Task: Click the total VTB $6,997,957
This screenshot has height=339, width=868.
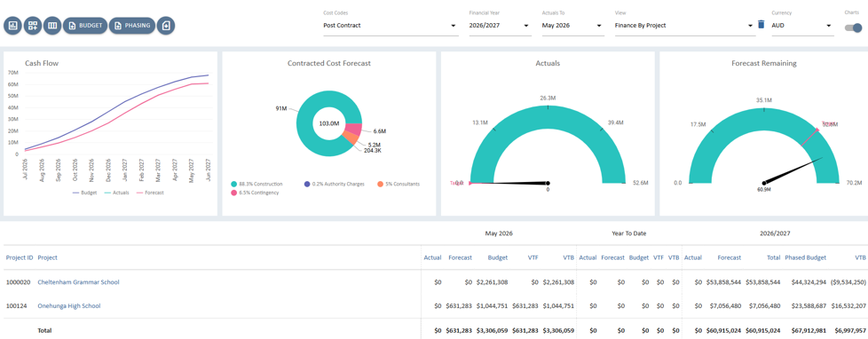Action: click(850, 330)
